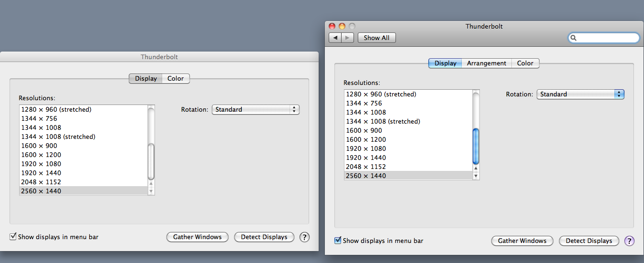This screenshot has width=644, height=263.
Task: Open help with the question mark button in left window
Action: [304, 237]
